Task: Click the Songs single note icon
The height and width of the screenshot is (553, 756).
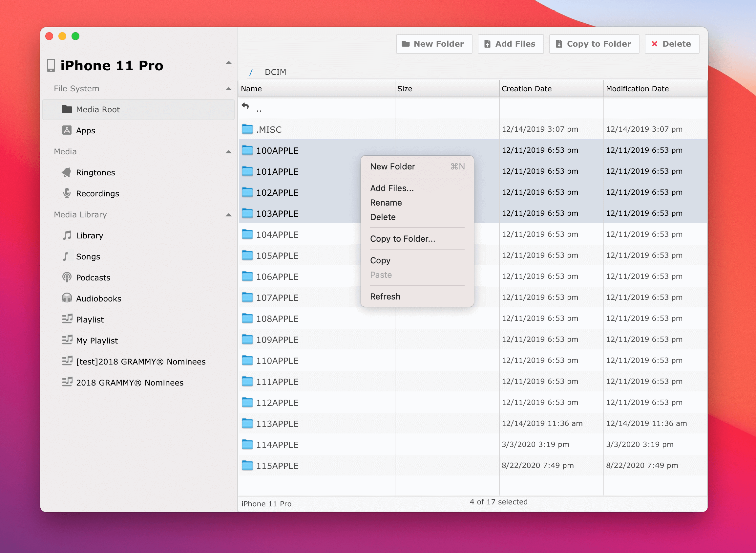Action: 66,256
